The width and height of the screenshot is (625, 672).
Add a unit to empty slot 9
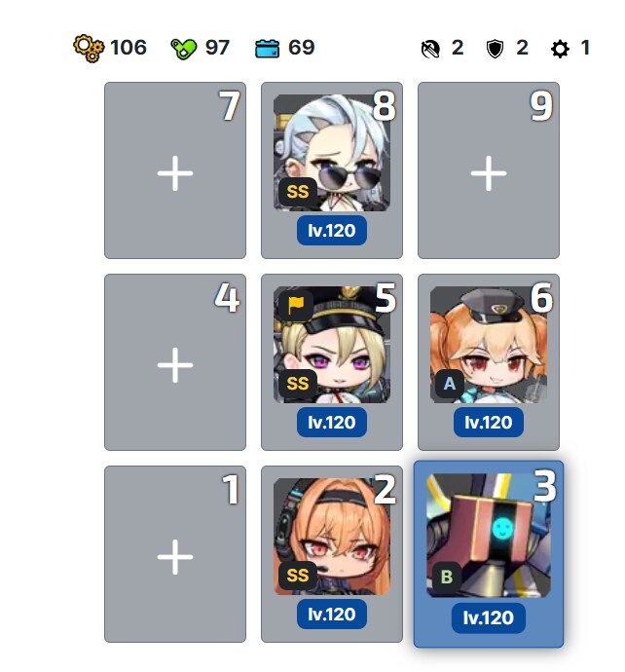click(x=489, y=170)
